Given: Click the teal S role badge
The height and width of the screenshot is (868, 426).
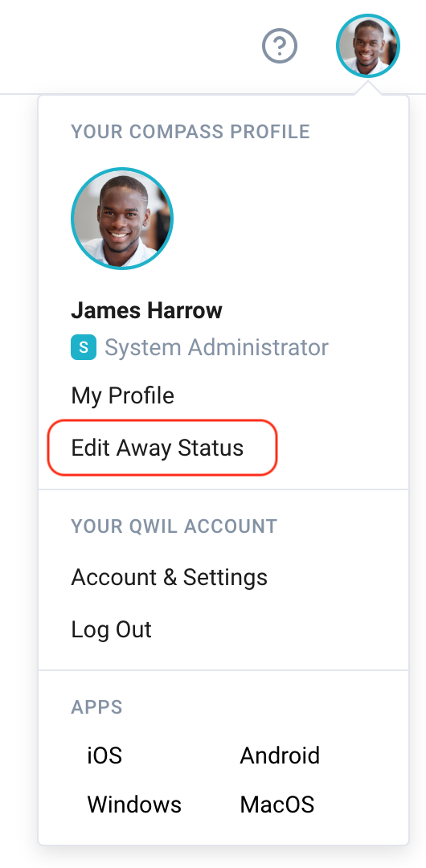Looking at the screenshot, I should [84, 348].
